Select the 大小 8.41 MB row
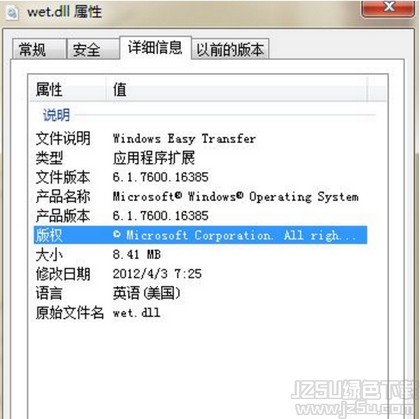Screen dimensions: 420x419 (200, 255)
